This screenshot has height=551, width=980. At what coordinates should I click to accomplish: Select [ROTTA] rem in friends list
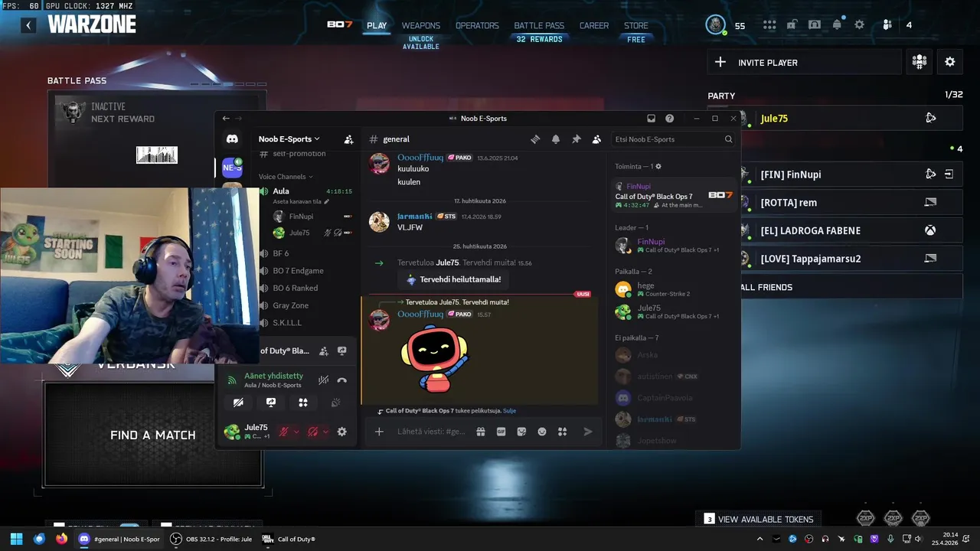pos(850,203)
